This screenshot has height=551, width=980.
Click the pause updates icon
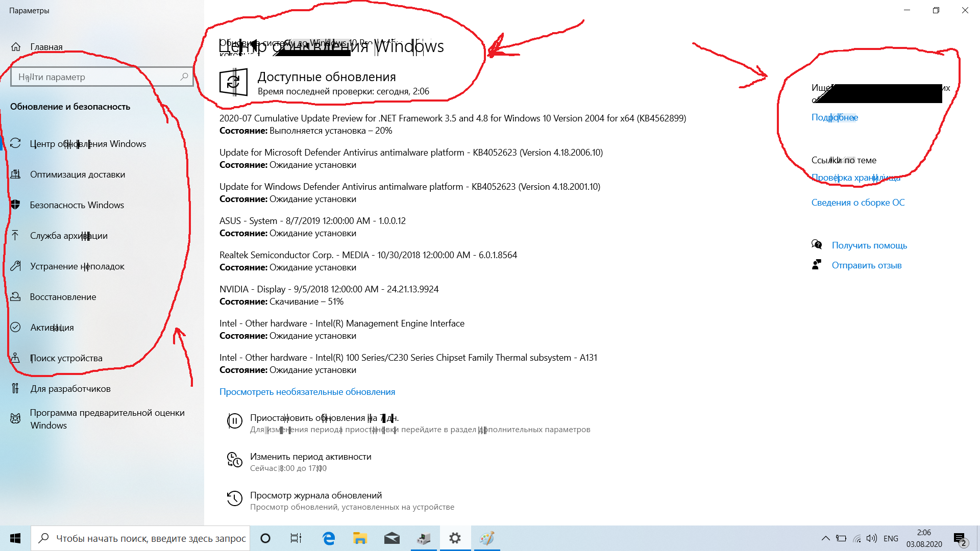pos(234,421)
